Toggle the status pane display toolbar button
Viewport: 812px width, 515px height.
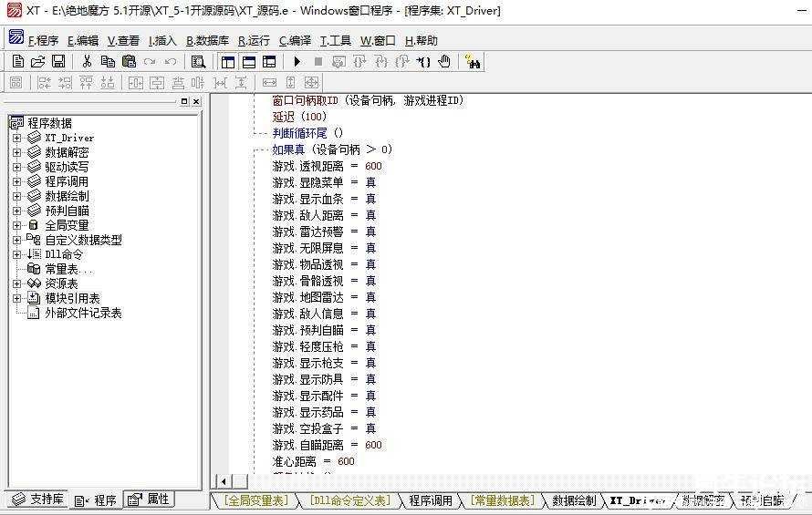(249, 62)
